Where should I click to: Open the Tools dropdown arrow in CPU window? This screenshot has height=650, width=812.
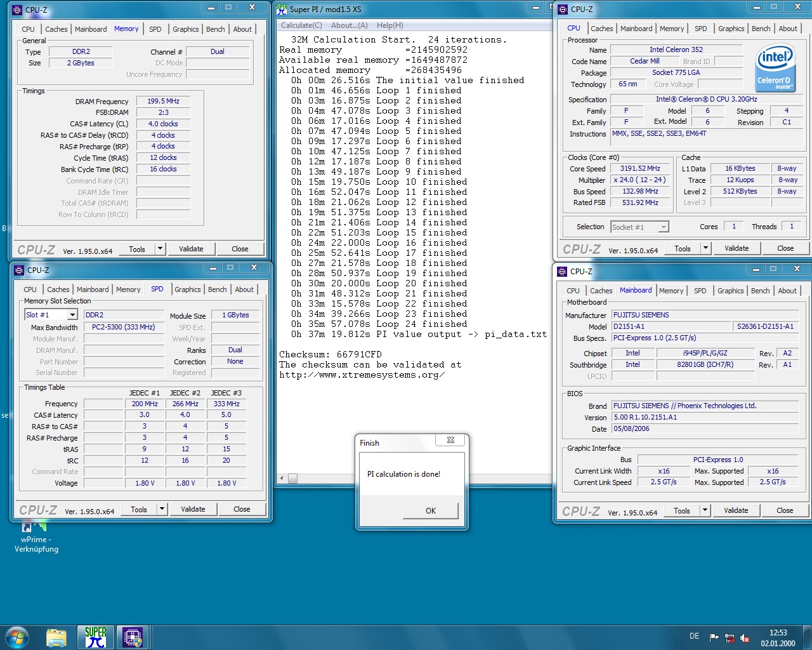tap(706, 248)
